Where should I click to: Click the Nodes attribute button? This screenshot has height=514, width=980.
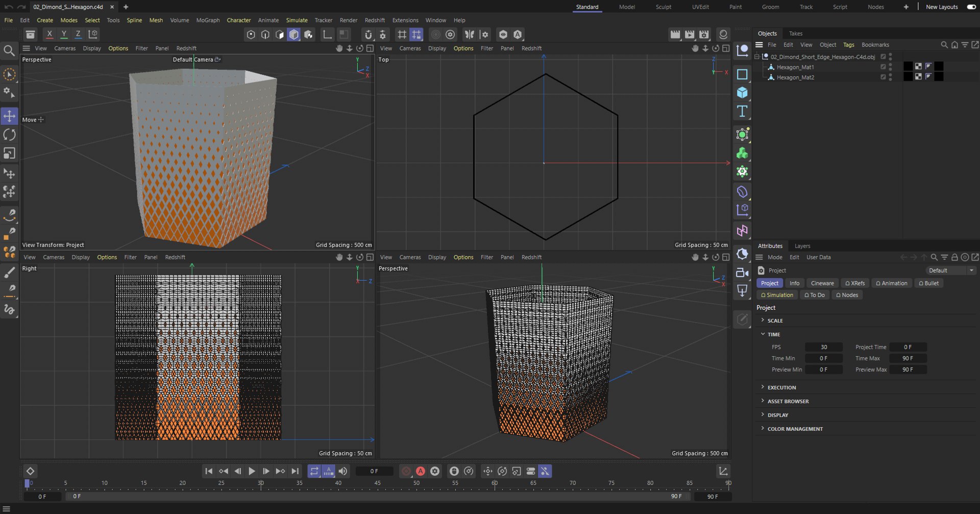pyautogui.click(x=847, y=295)
